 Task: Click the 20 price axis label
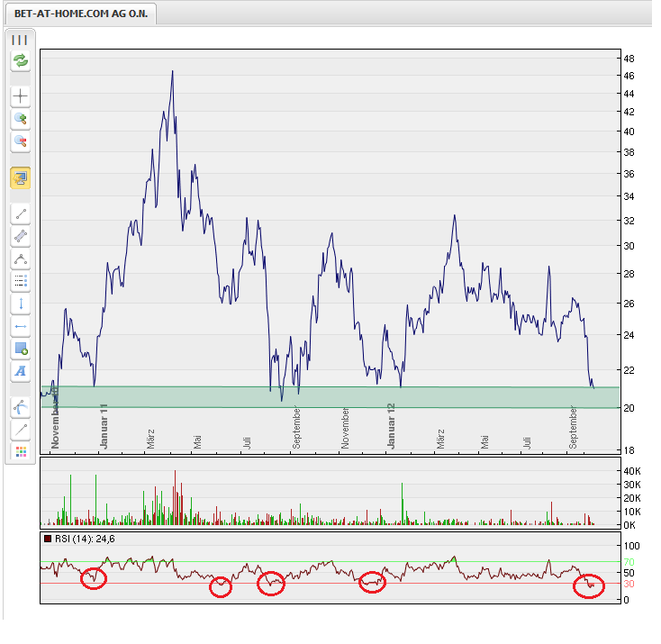pos(629,408)
